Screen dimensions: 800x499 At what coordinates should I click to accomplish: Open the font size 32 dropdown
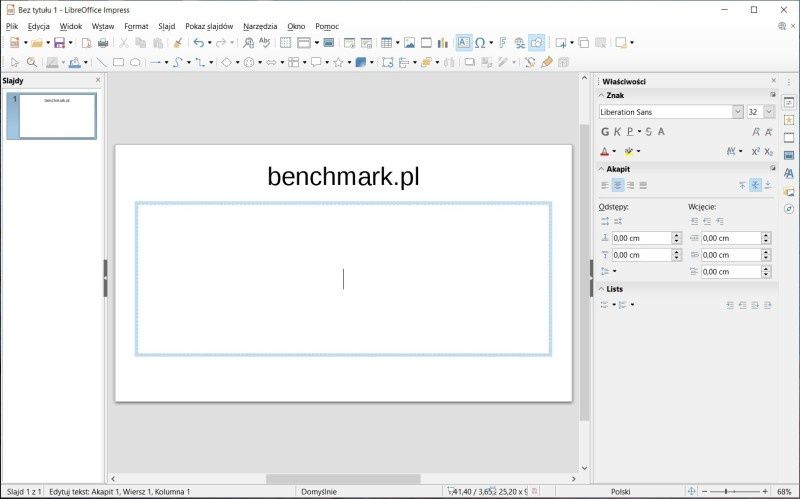768,112
